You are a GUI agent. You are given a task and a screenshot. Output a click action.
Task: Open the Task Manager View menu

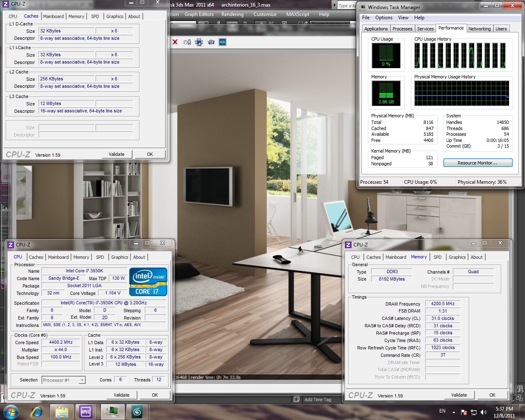(403, 18)
